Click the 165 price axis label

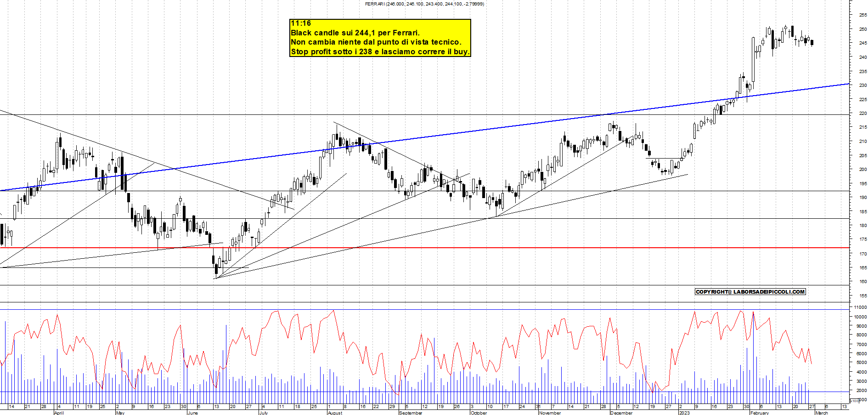coord(863,267)
